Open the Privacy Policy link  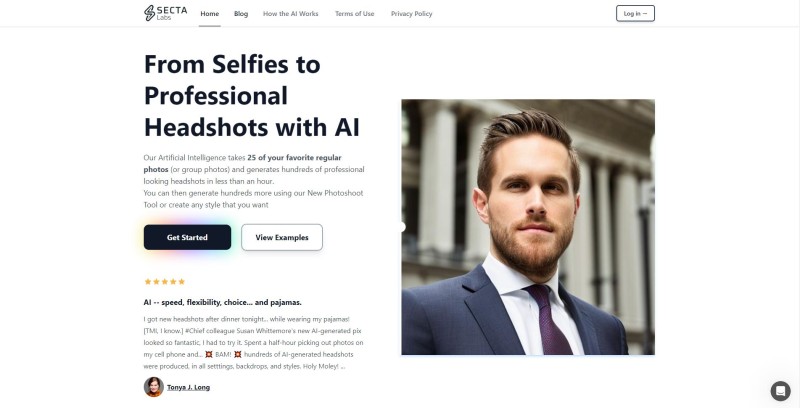(411, 14)
